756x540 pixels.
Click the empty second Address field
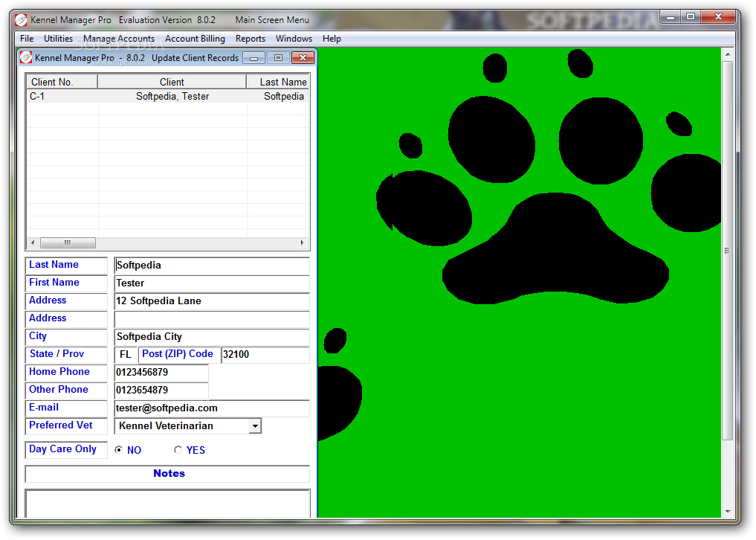pyautogui.click(x=212, y=319)
